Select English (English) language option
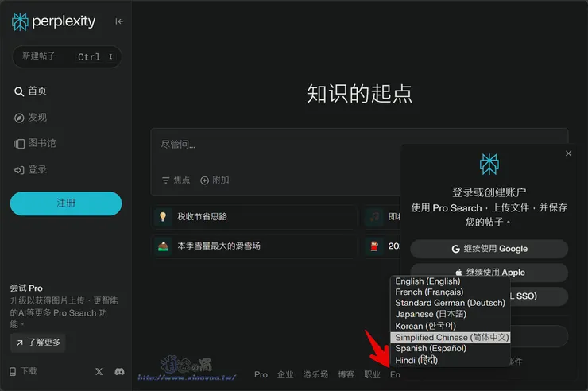 click(450, 281)
